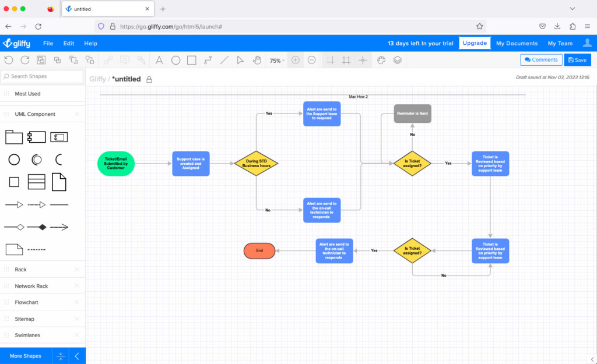The width and height of the screenshot is (597, 364).
Task: Select the Rectangle tool
Action: point(191,60)
